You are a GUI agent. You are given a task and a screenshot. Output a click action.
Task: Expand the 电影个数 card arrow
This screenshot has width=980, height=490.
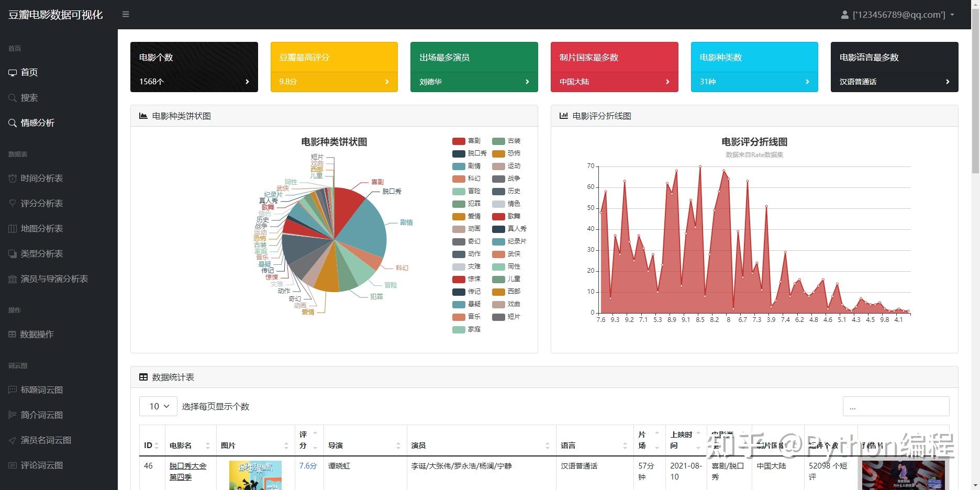coord(247,82)
